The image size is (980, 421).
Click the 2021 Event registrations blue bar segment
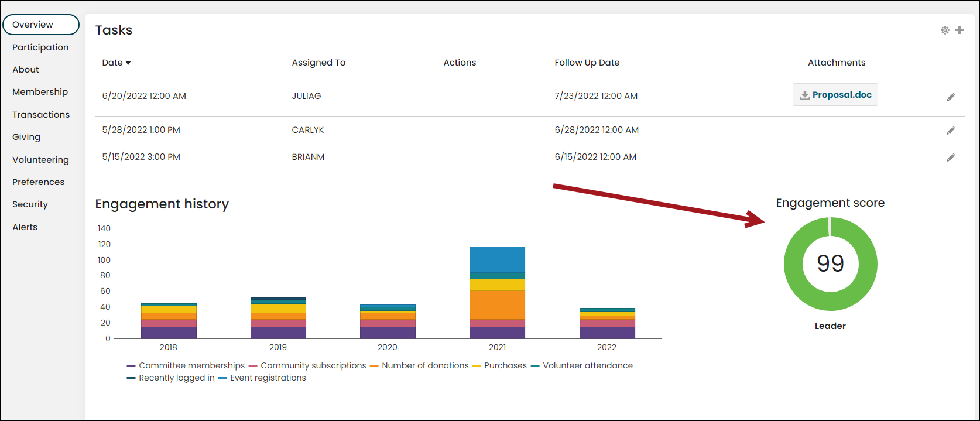497,259
